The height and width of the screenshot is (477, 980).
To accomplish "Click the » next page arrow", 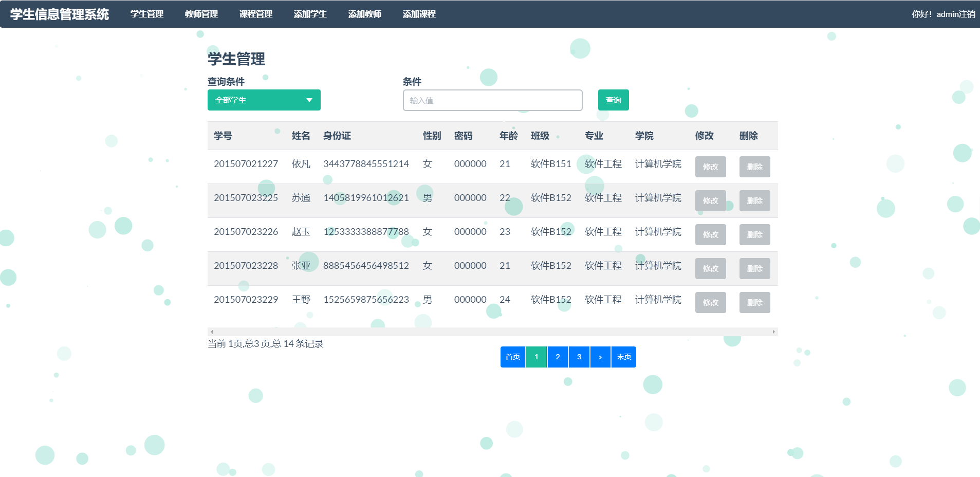I will point(600,357).
